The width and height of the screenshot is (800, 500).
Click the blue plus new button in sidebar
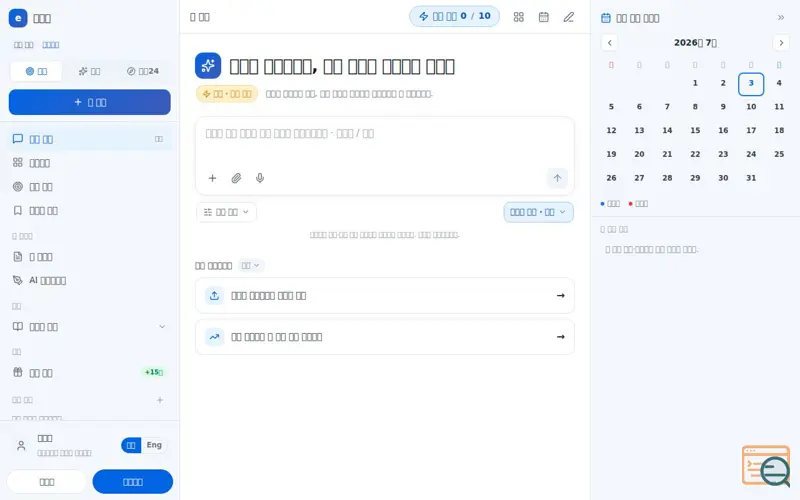(90, 102)
